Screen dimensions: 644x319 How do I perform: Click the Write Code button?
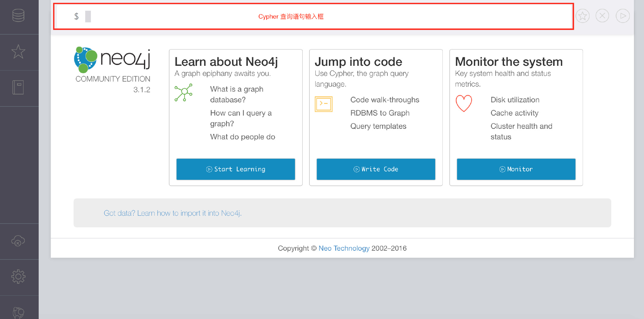point(376,169)
